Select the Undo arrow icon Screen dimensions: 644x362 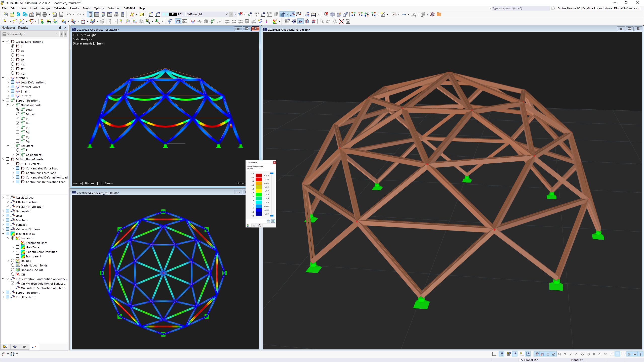click(x=69, y=14)
